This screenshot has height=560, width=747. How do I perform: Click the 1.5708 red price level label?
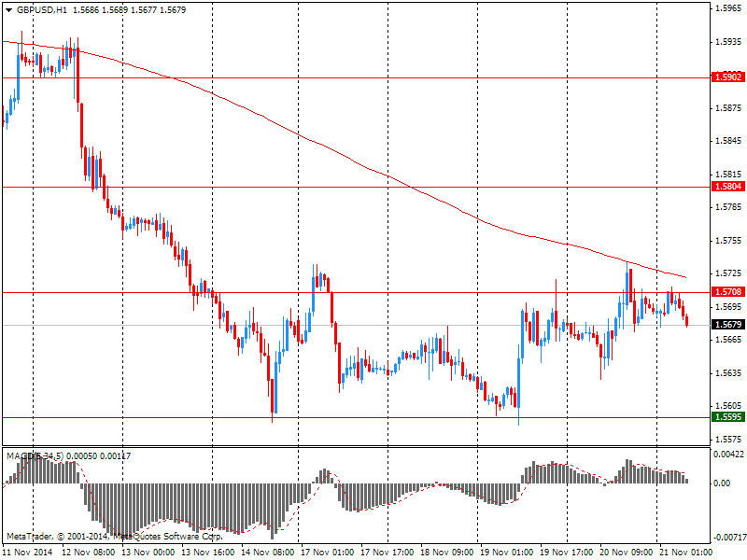click(728, 291)
